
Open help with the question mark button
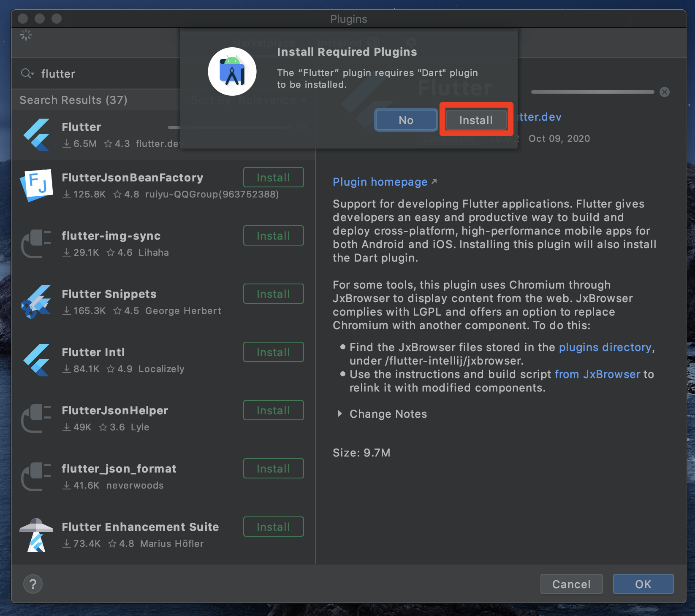[x=33, y=584]
